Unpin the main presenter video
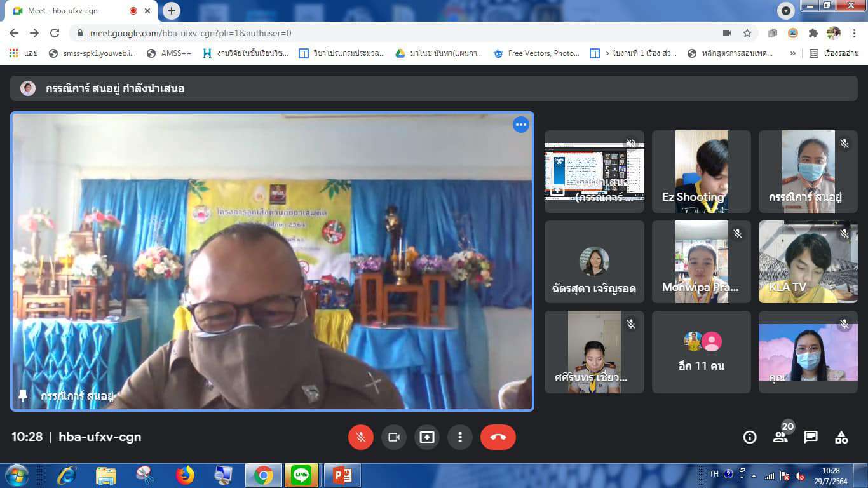This screenshot has width=868, height=488. [24, 396]
